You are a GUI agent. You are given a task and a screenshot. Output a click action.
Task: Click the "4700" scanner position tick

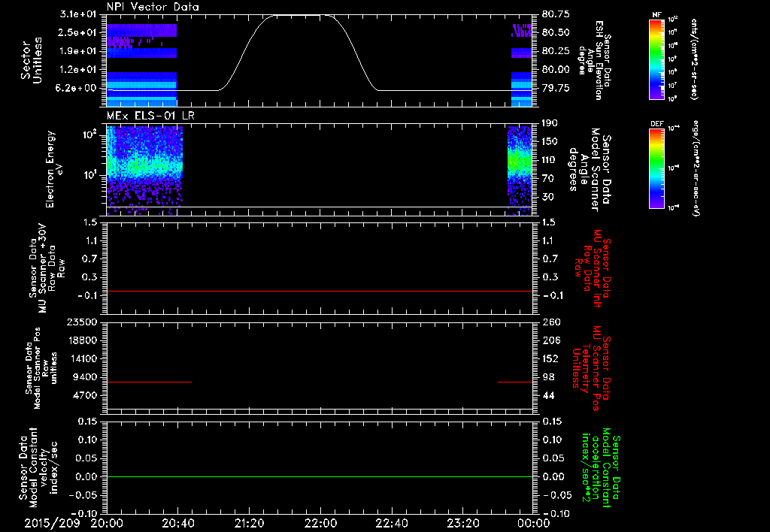click(x=86, y=395)
